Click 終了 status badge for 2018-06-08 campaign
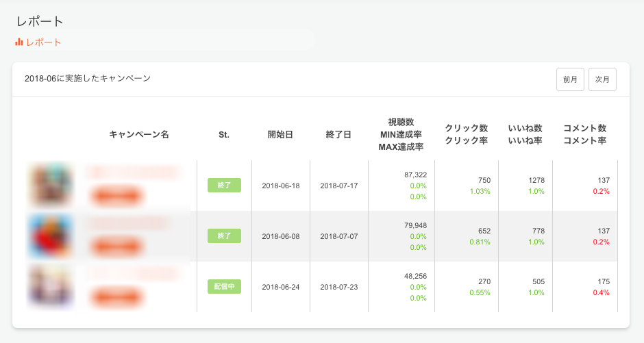 click(x=224, y=236)
